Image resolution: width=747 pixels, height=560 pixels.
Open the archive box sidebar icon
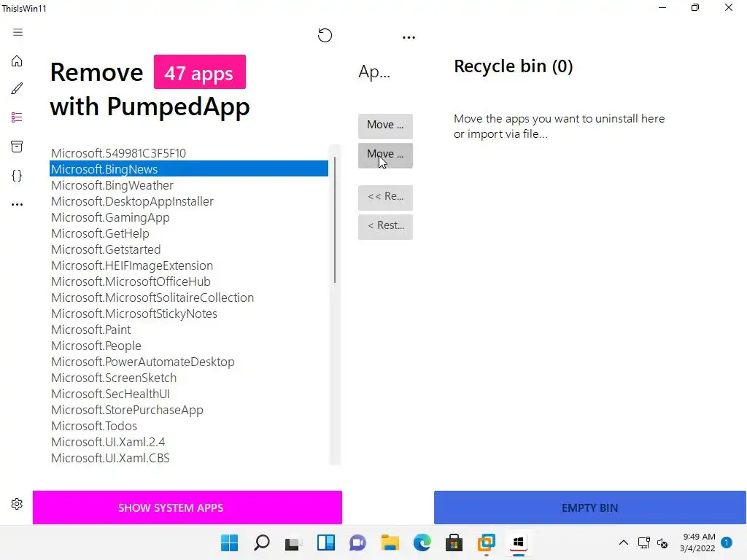pos(17,146)
